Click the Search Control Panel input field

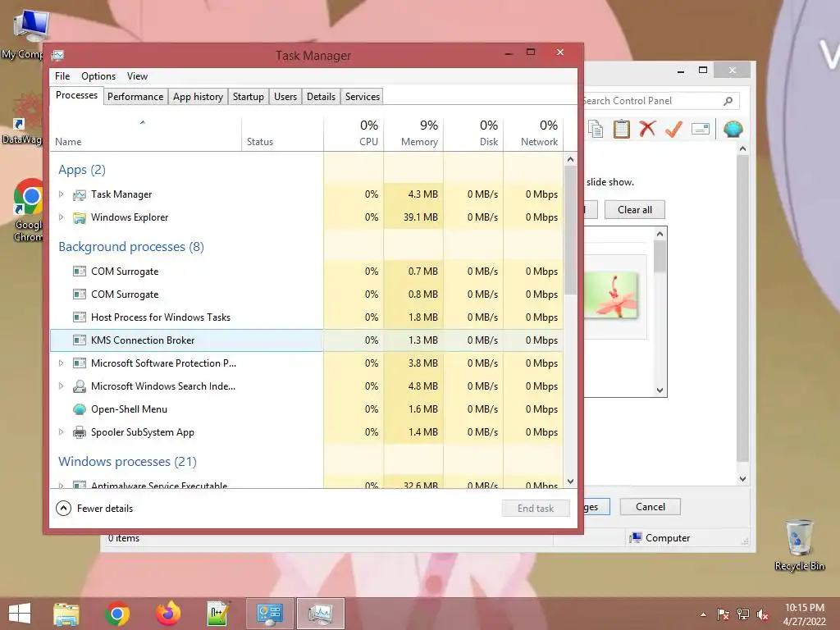pyautogui.click(x=652, y=101)
